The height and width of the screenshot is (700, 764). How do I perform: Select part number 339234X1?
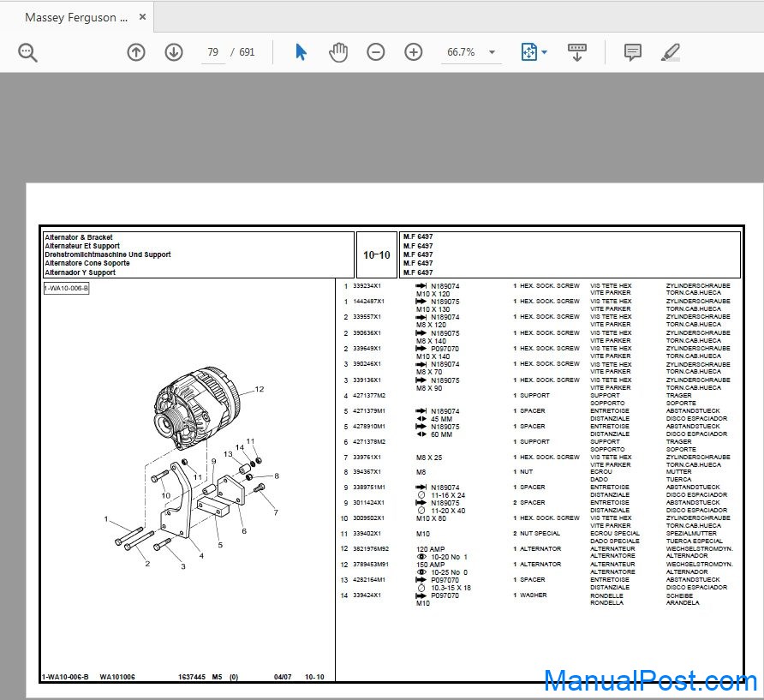point(367,286)
